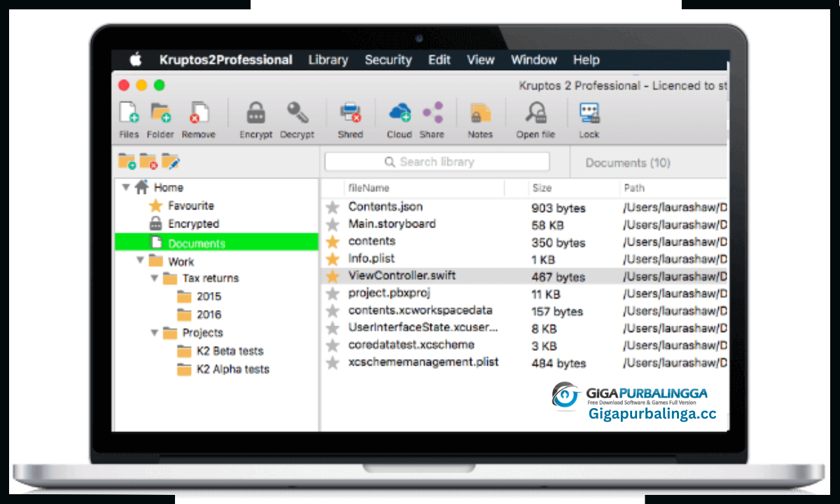Click the delete folder icon above the tree
The height and width of the screenshot is (504, 840).
148,162
